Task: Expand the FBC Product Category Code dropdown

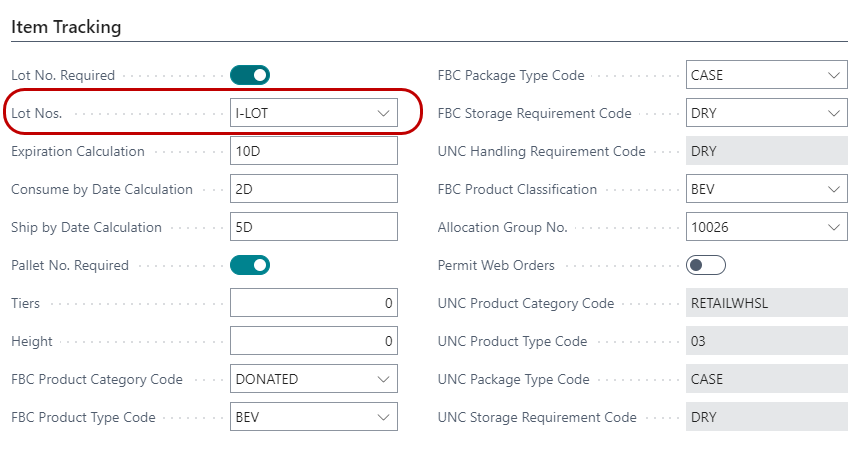Action: (383, 380)
